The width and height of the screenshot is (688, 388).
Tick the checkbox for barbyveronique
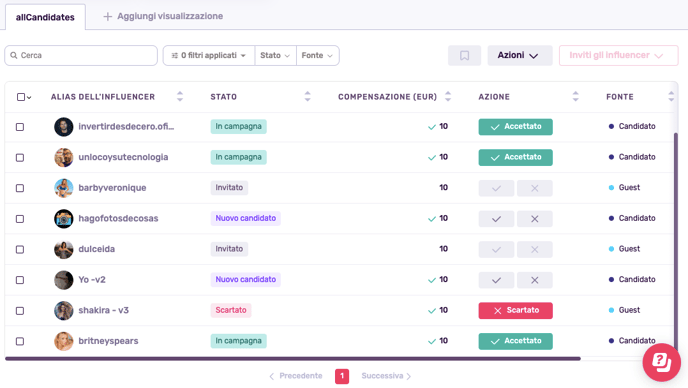point(20,188)
